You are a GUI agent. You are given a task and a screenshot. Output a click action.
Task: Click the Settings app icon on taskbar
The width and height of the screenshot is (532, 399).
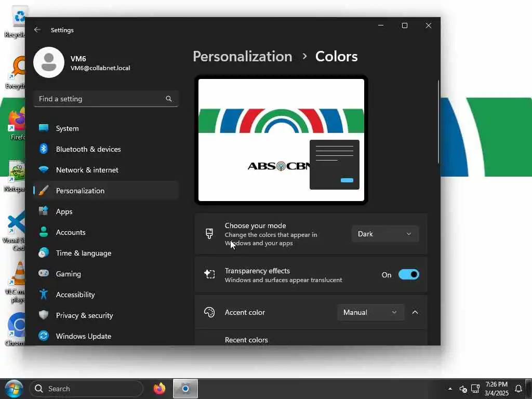[185, 389]
